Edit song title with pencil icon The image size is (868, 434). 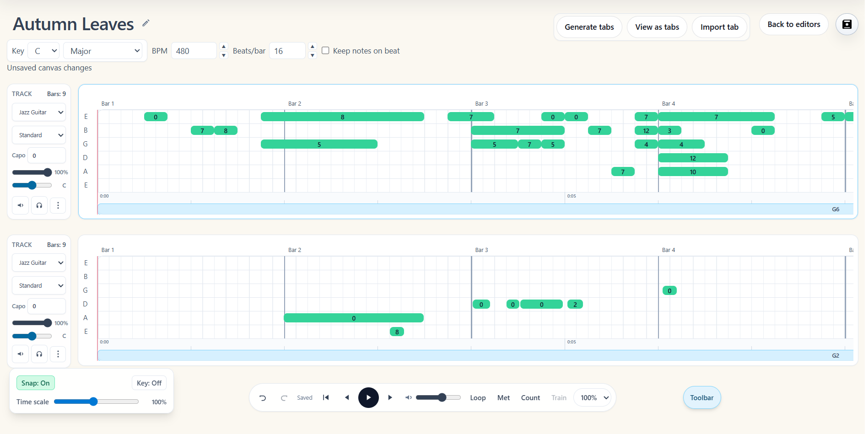click(x=146, y=23)
